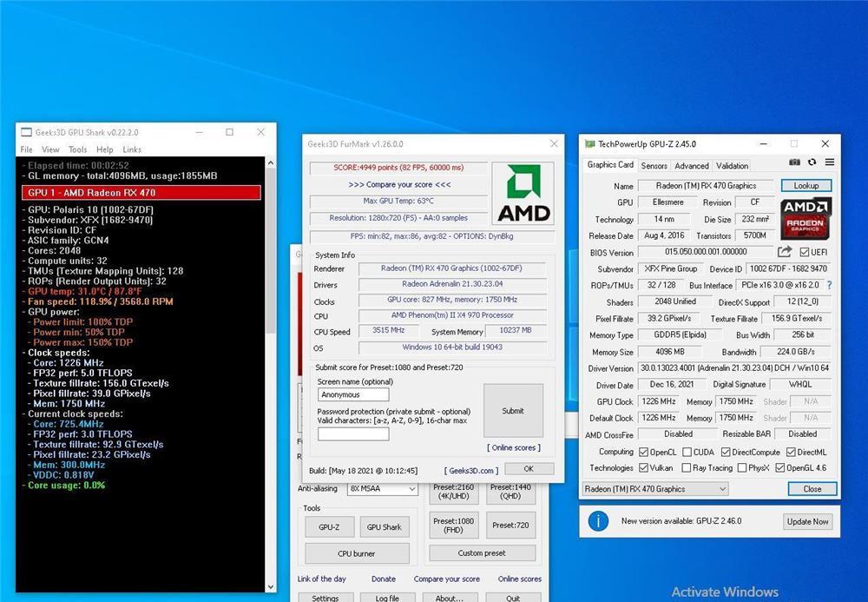This screenshot has height=602, width=868.
Task: Click the BIOS export share icon
Action: (x=784, y=252)
